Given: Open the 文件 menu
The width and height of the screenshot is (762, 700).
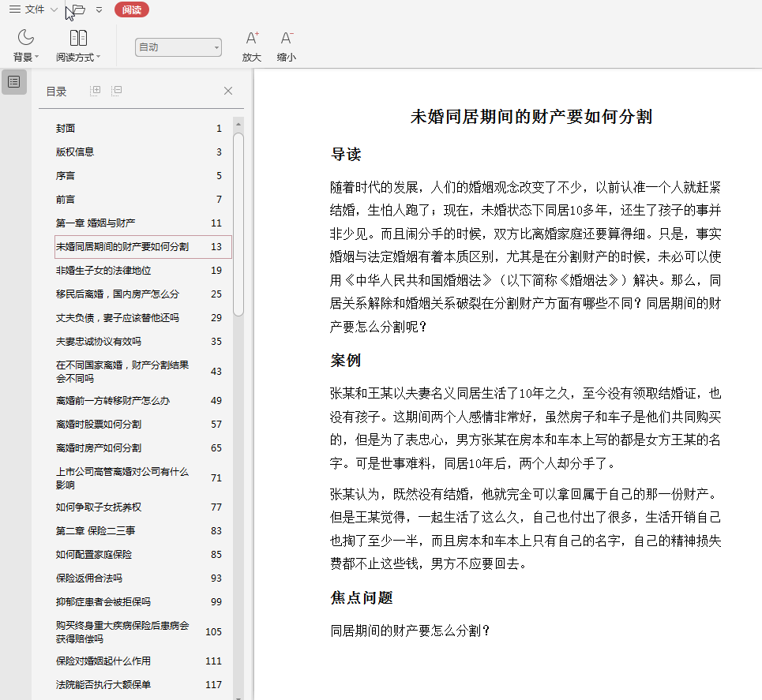Looking at the screenshot, I should [x=33, y=9].
